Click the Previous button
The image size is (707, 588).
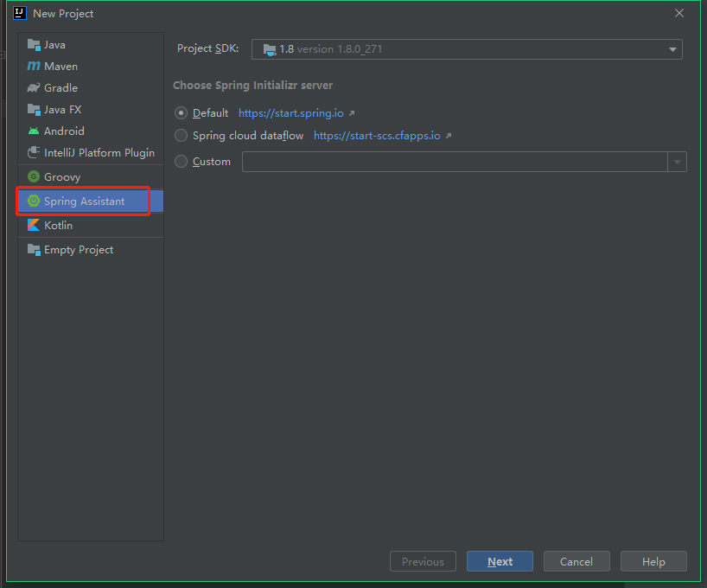pyautogui.click(x=423, y=561)
